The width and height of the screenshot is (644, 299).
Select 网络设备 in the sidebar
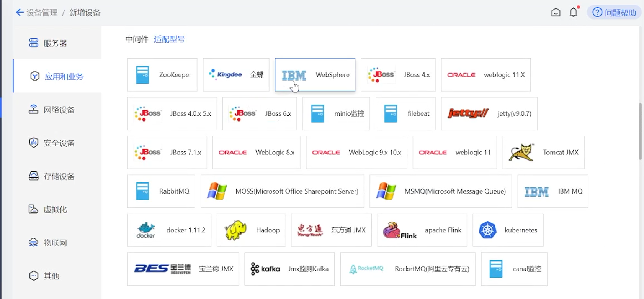[x=57, y=110]
